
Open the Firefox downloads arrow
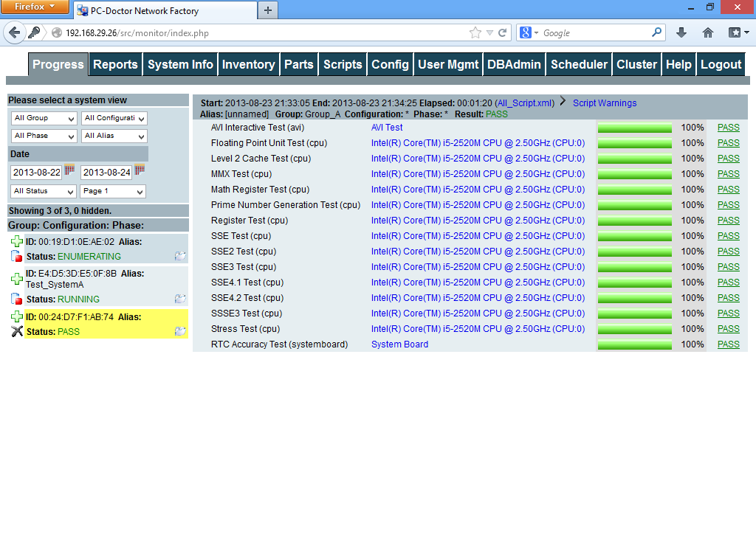click(x=681, y=32)
